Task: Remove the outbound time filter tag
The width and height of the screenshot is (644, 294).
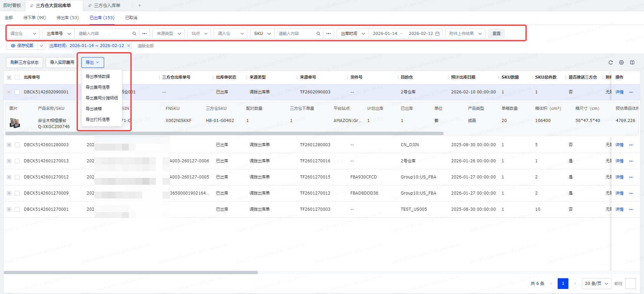Action: 128,46
